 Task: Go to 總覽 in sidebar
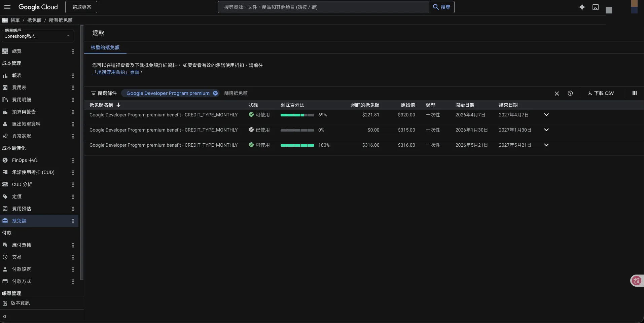(x=17, y=51)
